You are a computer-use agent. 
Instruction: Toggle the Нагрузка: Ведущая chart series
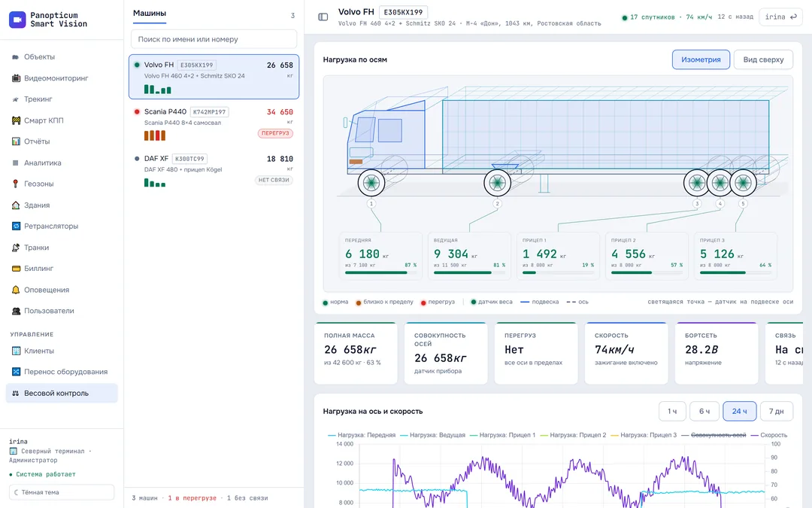pyautogui.click(x=432, y=435)
